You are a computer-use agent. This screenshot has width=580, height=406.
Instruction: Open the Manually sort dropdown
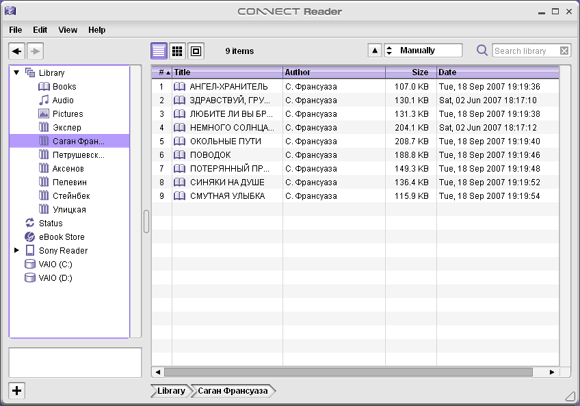423,50
